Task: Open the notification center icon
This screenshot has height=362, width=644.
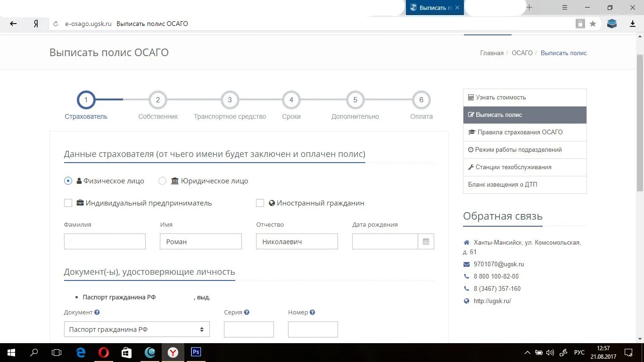Action: (628, 353)
